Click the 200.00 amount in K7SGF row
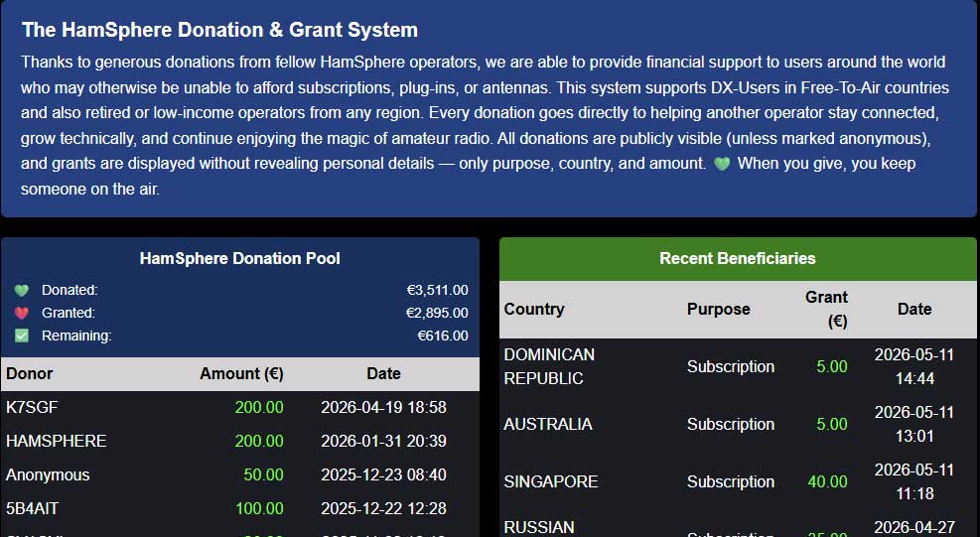980x537 pixels. click(259, 408)
